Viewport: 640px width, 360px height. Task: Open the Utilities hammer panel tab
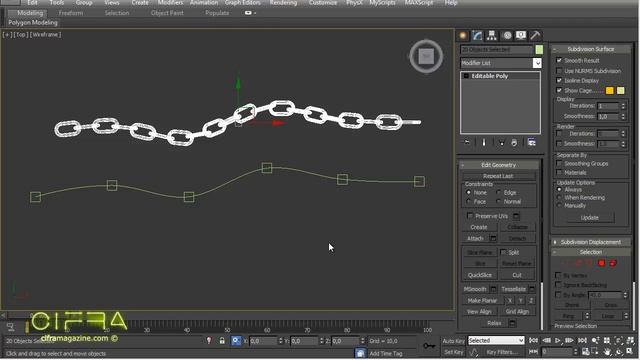tap(535, 36)
